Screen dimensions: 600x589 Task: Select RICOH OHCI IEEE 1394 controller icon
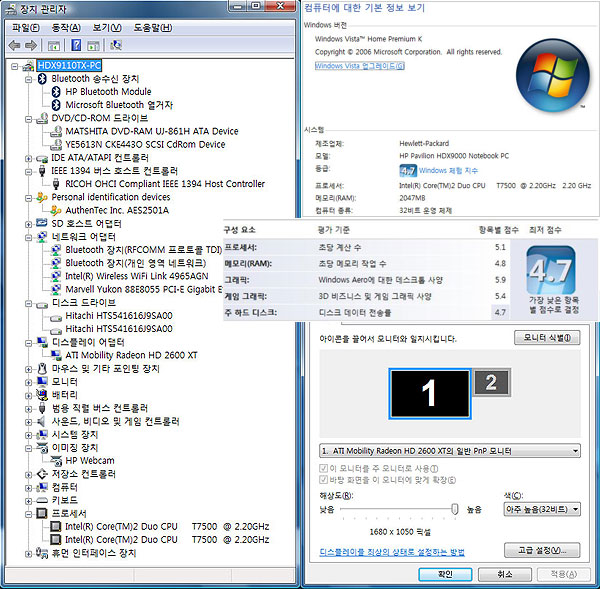(56, 184)
